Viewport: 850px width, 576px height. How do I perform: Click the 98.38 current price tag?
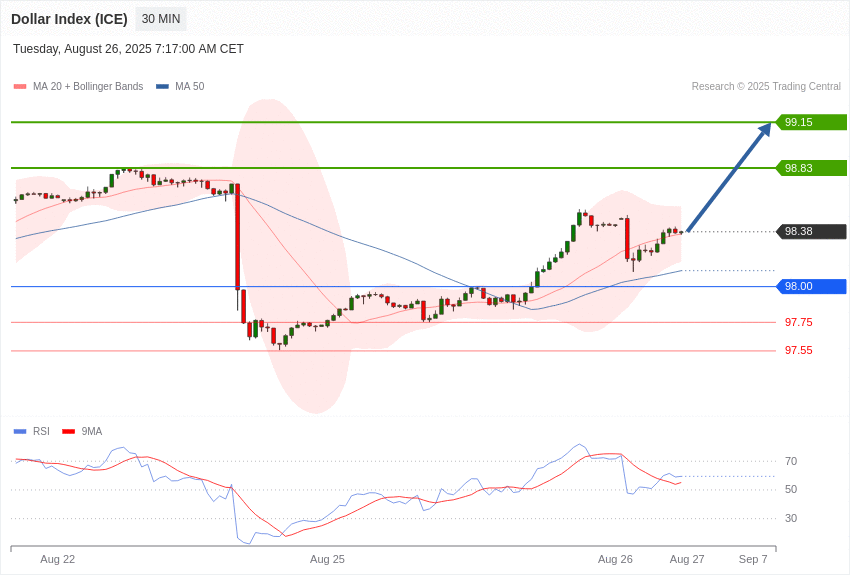(811, 231)
